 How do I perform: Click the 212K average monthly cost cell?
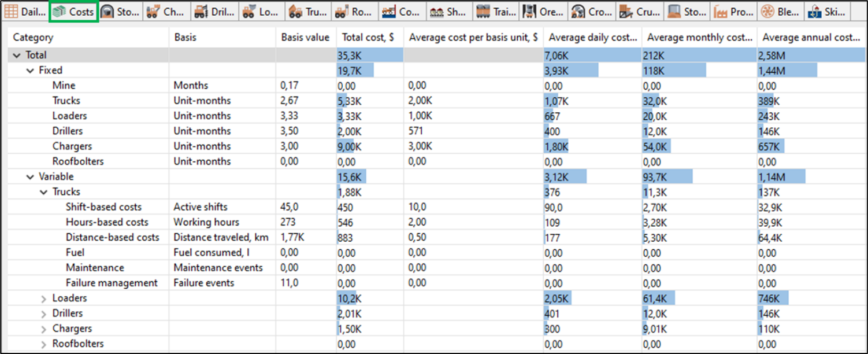click(699, 56)
